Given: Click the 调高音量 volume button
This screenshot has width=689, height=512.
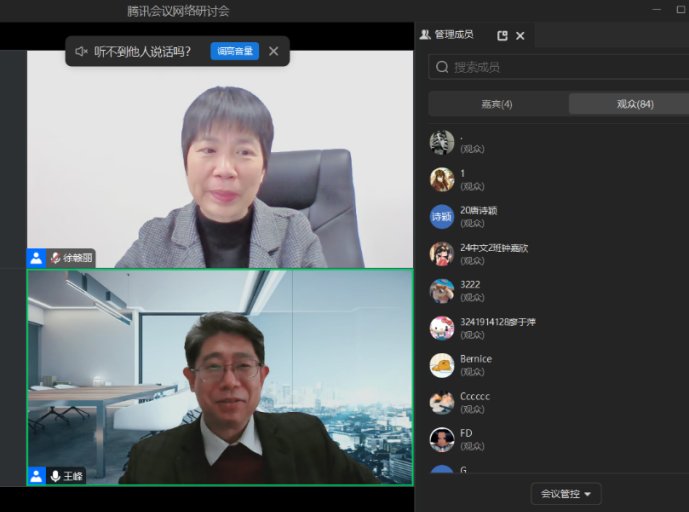Looking at the screenshot, I should tap(234, 51).
